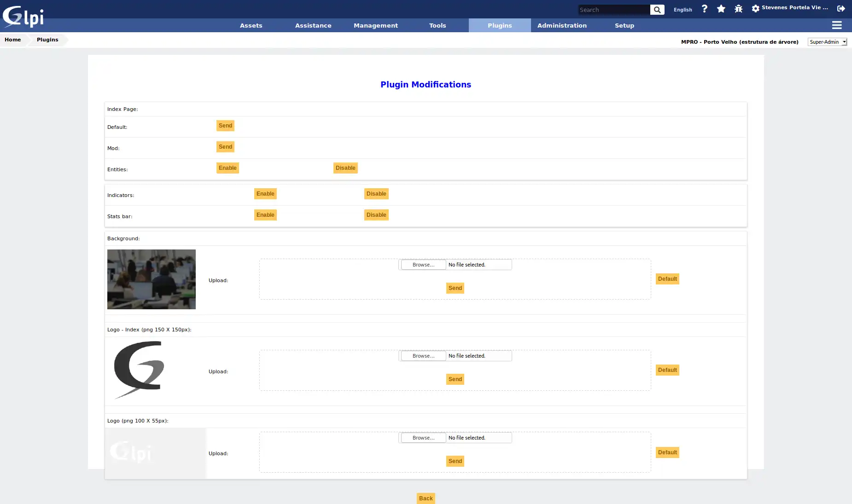Log out using the exit icon
852x504 pixels.
point(841,8)
